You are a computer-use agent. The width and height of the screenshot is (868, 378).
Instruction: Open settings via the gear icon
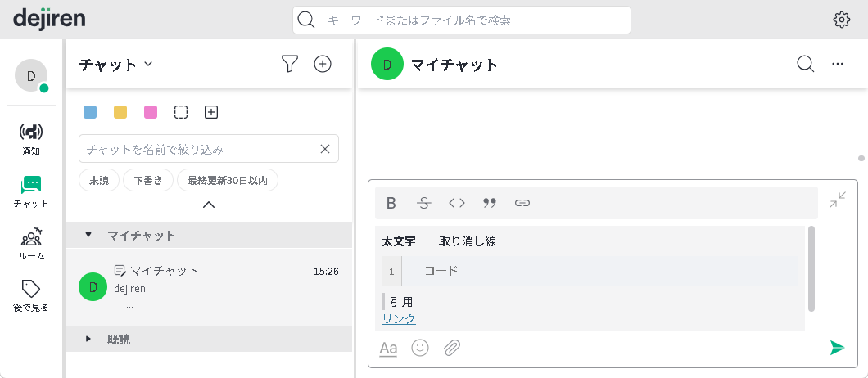click(842, 20)
